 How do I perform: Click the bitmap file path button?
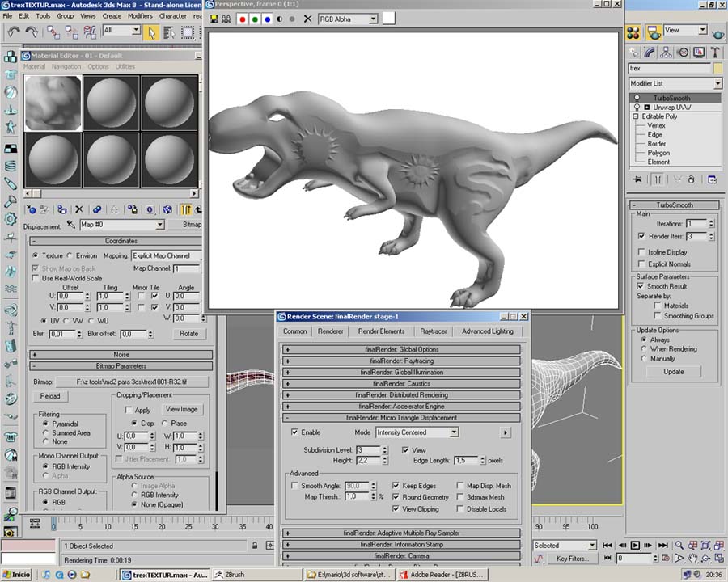pyautogui.click(x=132, y=382)
